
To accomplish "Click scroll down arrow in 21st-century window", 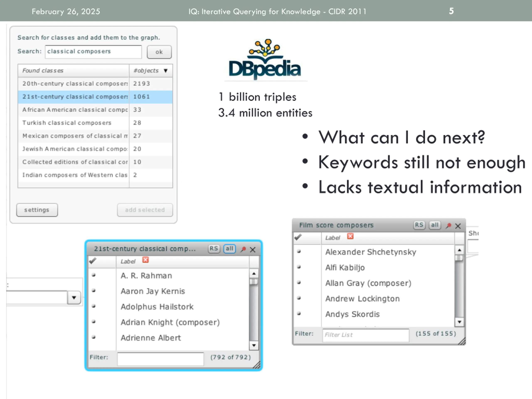I will coord(254,346).
